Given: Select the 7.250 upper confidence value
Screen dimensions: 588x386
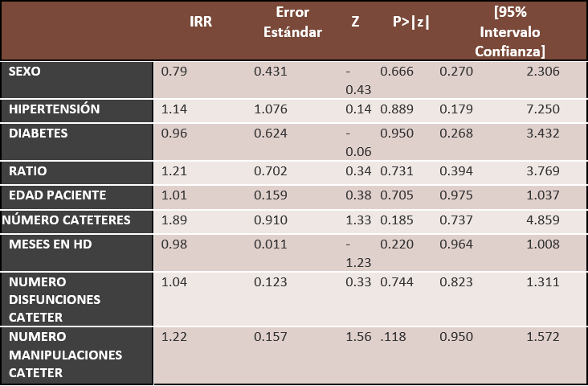Looking at the screenshot, I should tap(543, 109).
